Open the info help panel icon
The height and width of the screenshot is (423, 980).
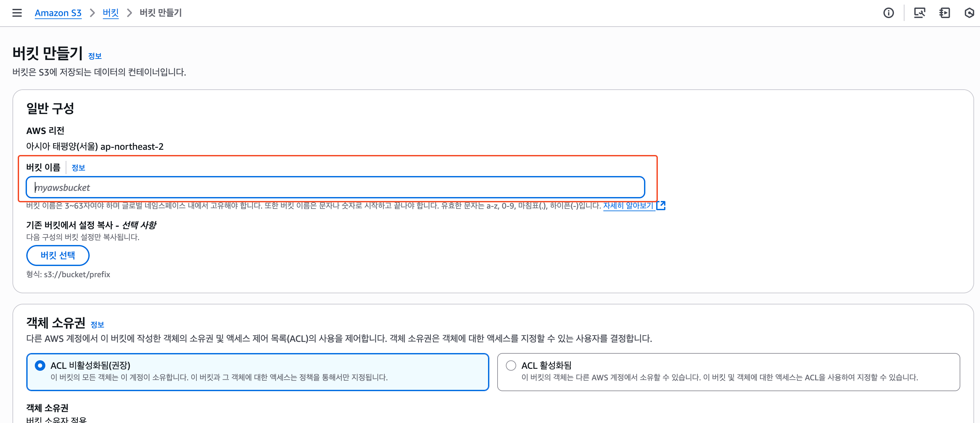[888, 13]
